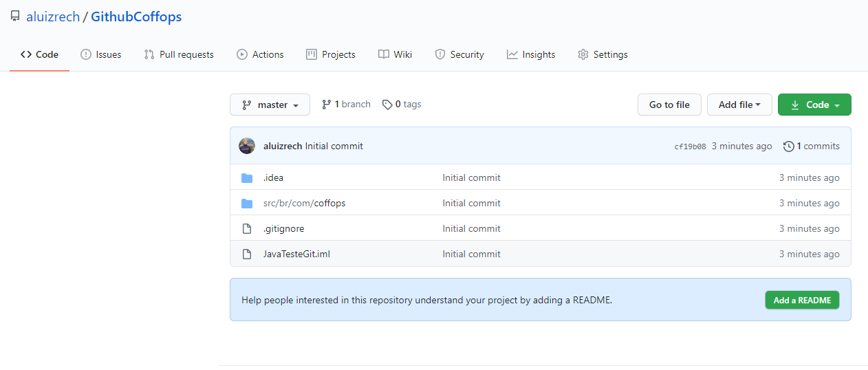View the 0 tags link
The image size is (868, 370).
[402, 105]
